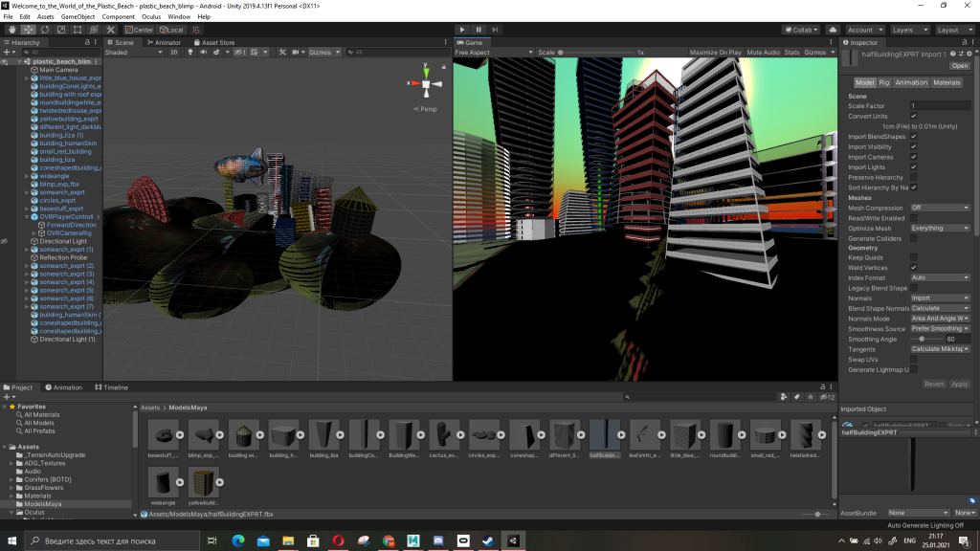The image size is (980, 551).
Task: Toggle scene lighting bulb icon
Action: (190, 53)
